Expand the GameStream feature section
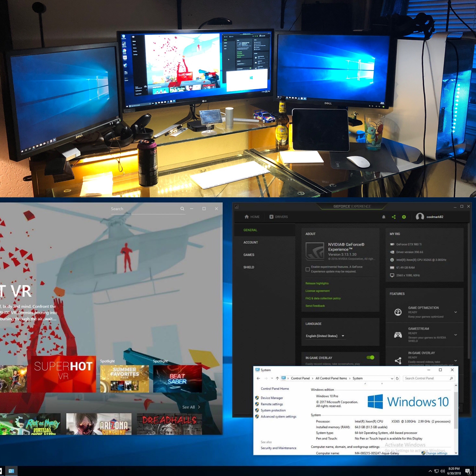This screenshot has height=476, width=476. tap(456, 335)
